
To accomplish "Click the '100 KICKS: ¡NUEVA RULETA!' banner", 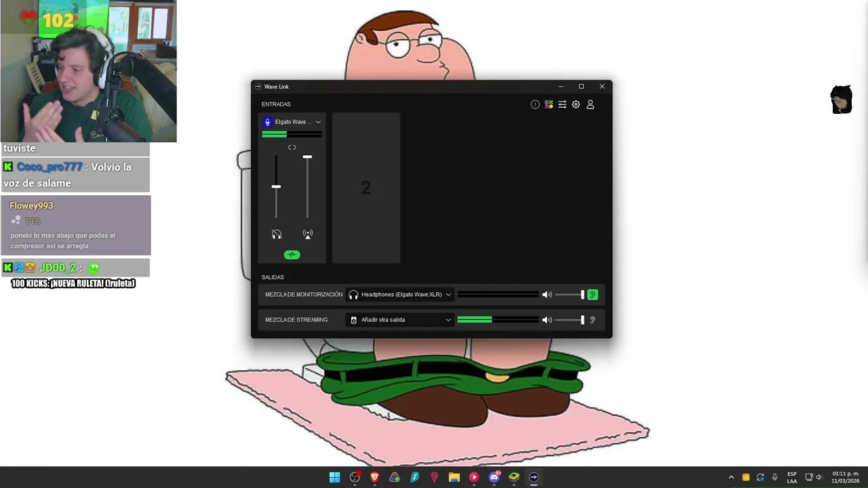I will [73, 283].
